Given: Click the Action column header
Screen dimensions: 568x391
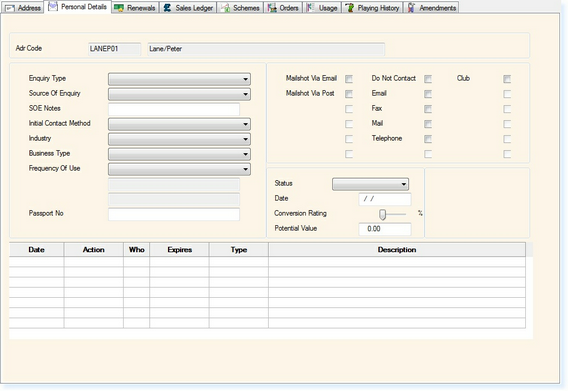Looking at the screenshot, I should pos(94,250).
